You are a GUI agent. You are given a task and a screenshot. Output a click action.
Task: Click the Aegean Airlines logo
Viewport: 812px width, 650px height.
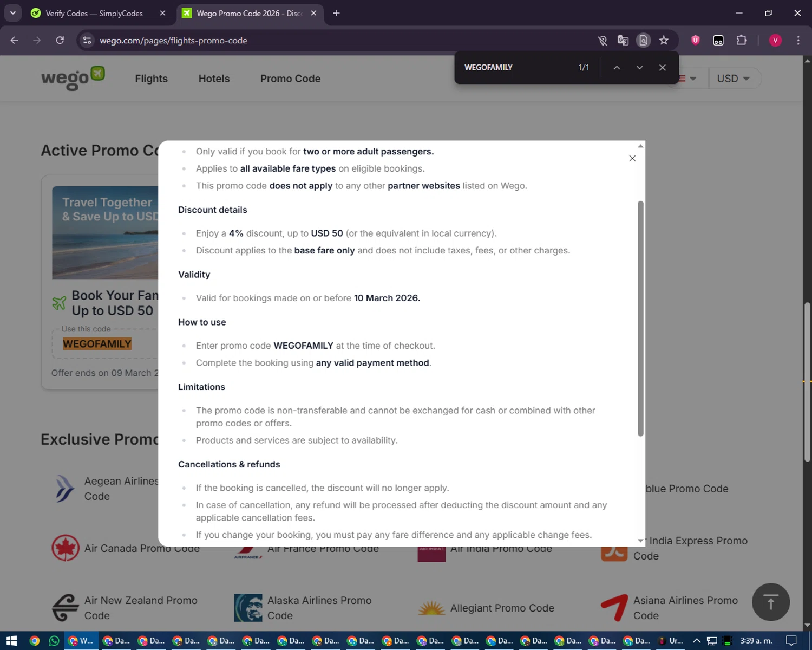[x=65, y=488]
